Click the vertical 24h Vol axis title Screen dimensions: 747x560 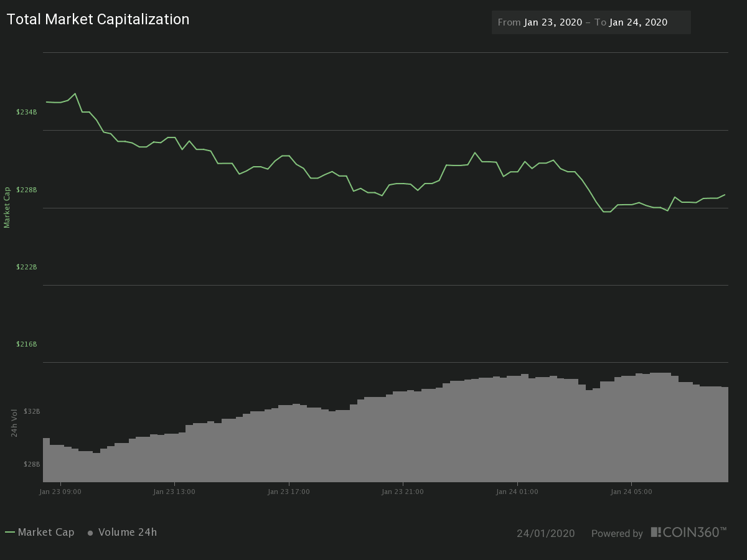[14, 422]
